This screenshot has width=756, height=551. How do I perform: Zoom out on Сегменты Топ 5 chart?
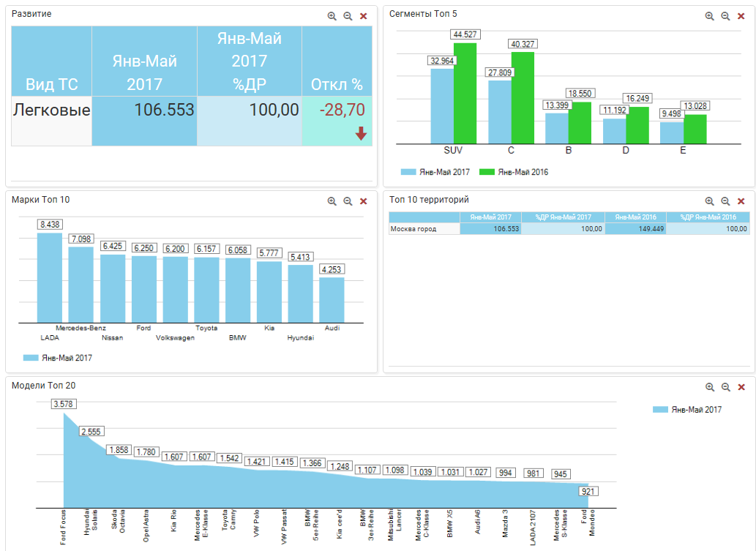tap(725, 16)
